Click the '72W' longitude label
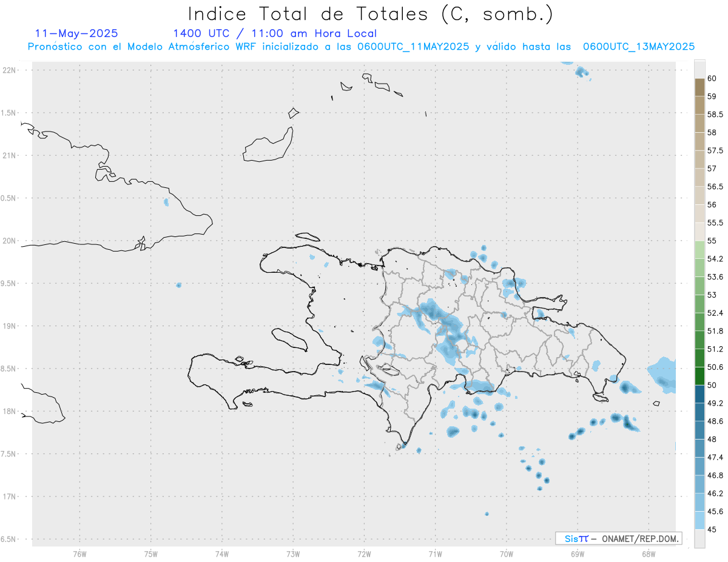 pyautogui.click(x=364, y=554)
